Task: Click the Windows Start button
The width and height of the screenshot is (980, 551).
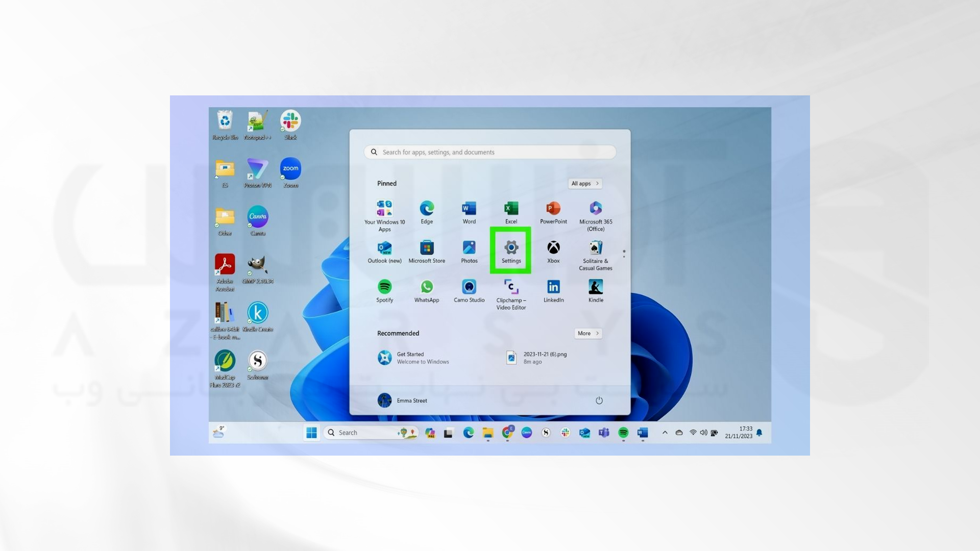Action: pos(311,433)
